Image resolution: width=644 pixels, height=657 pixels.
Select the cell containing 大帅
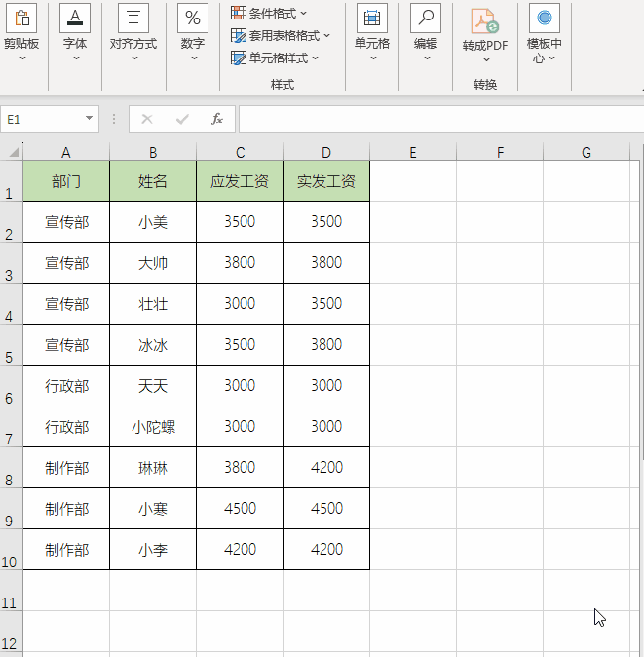(153, 263)
